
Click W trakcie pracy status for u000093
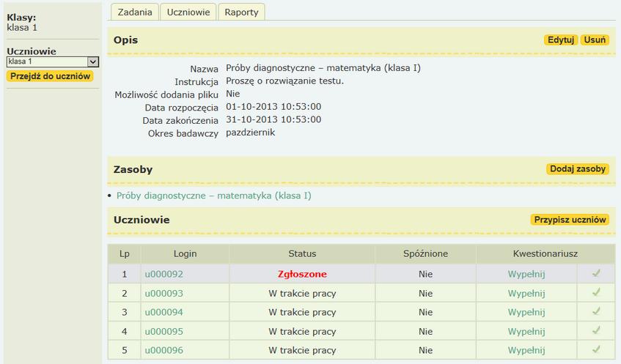(302, 293)
